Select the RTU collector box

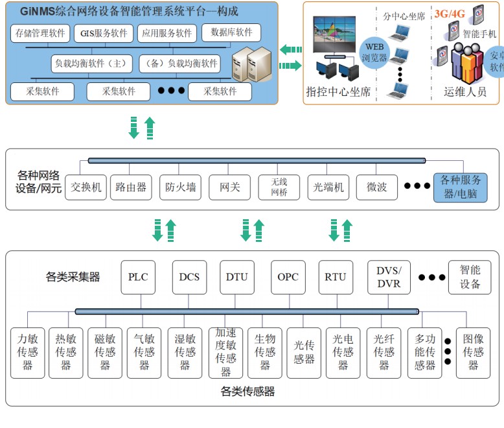click(x=336, y=277)
